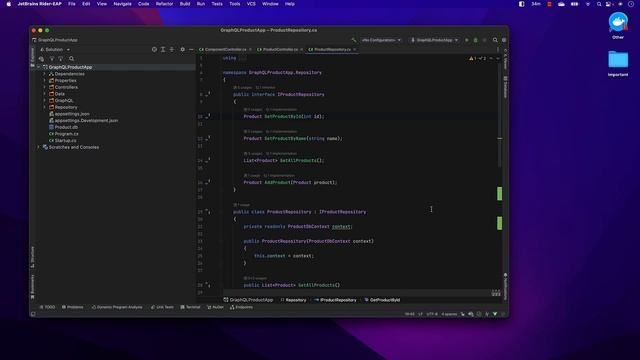Open the Build menu
This screenshot has height=360, width=640.
(185, 4)
